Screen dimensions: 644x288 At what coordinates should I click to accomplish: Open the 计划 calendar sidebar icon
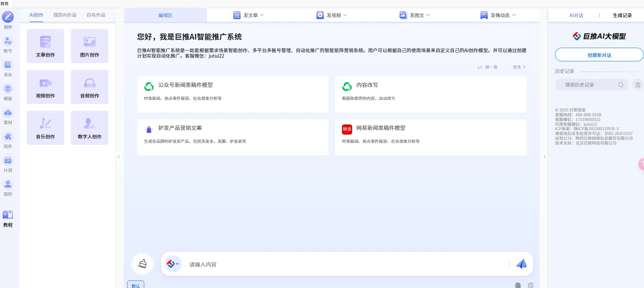click(x=8, y=161)
